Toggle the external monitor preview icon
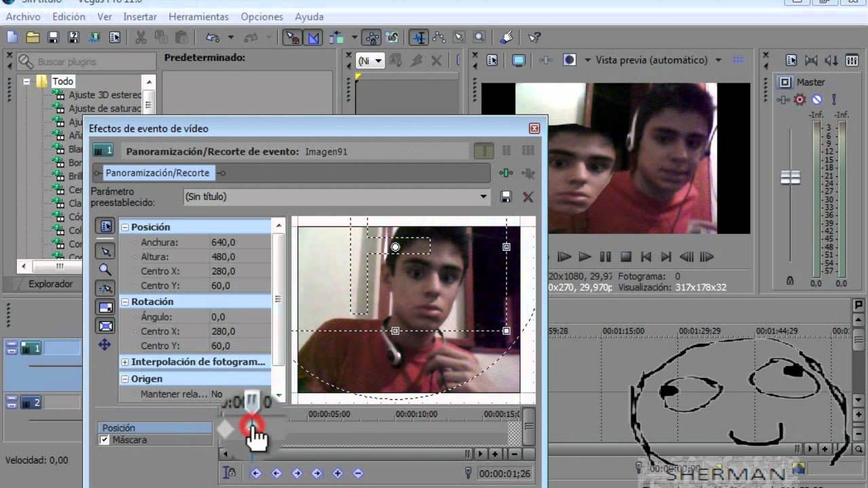Screen dimensions: 868x488 [519, 60]
